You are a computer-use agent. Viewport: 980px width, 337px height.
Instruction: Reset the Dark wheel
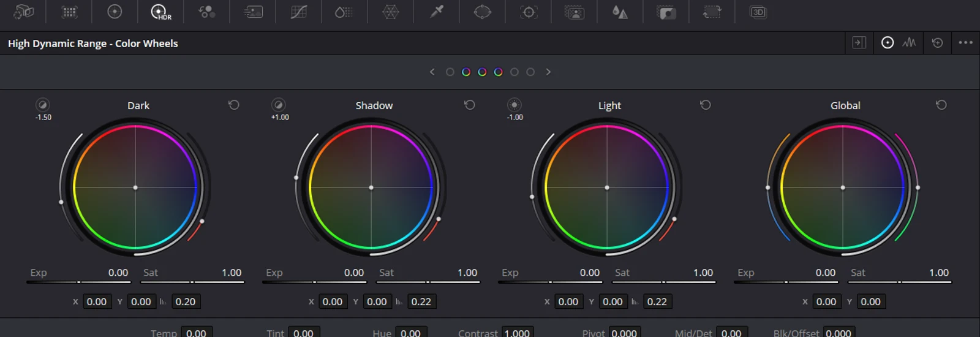(234, 105)
